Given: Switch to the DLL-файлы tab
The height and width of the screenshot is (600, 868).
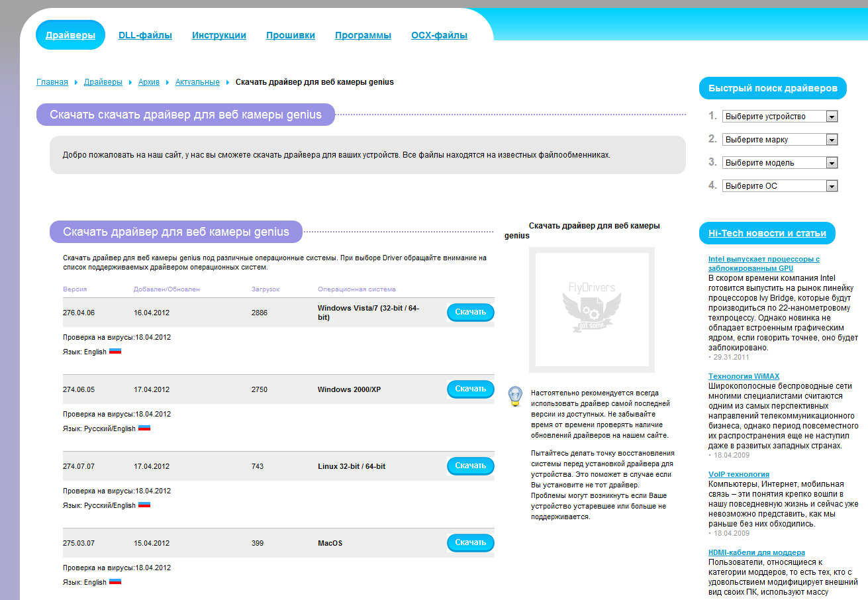Looking at the screenshot, I should coord(145,35).
